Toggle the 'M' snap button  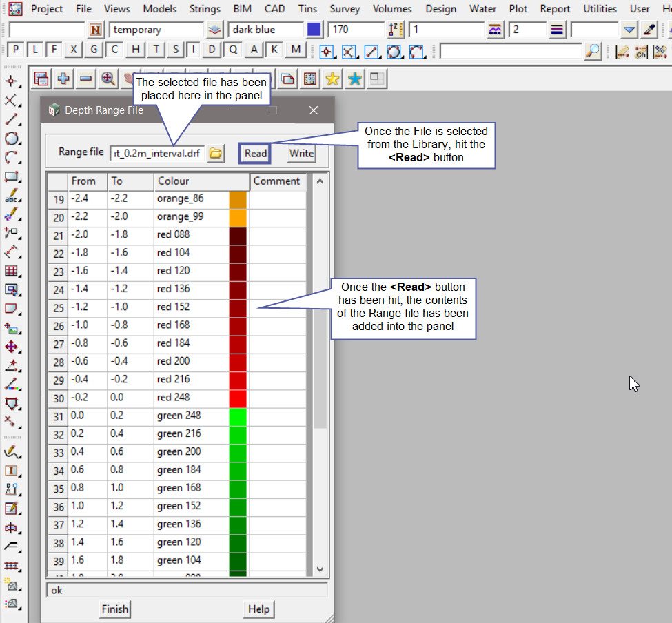pos(296,50)
